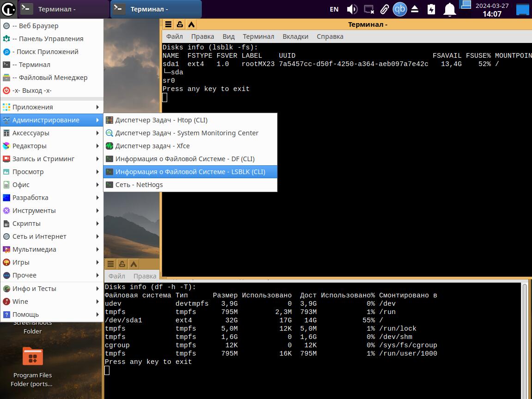
Task: Expand the Сеть и Интернет submenu
Action: coord(52,236)
